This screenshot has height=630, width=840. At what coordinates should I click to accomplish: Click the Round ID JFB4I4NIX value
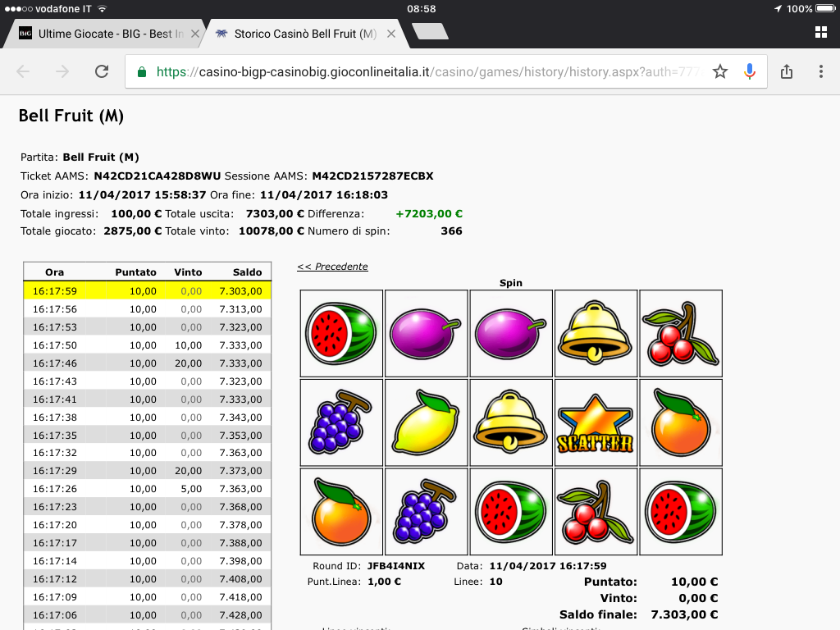coord(396,566)
